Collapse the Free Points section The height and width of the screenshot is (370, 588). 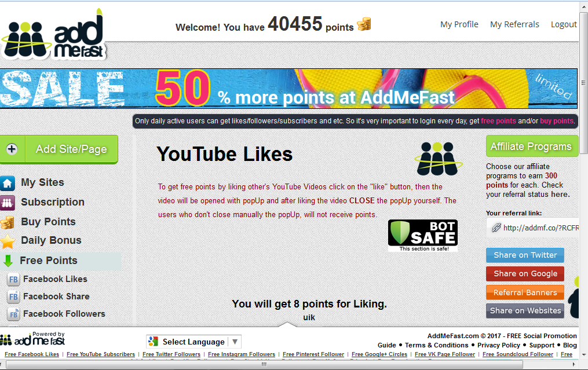point(49,261)
